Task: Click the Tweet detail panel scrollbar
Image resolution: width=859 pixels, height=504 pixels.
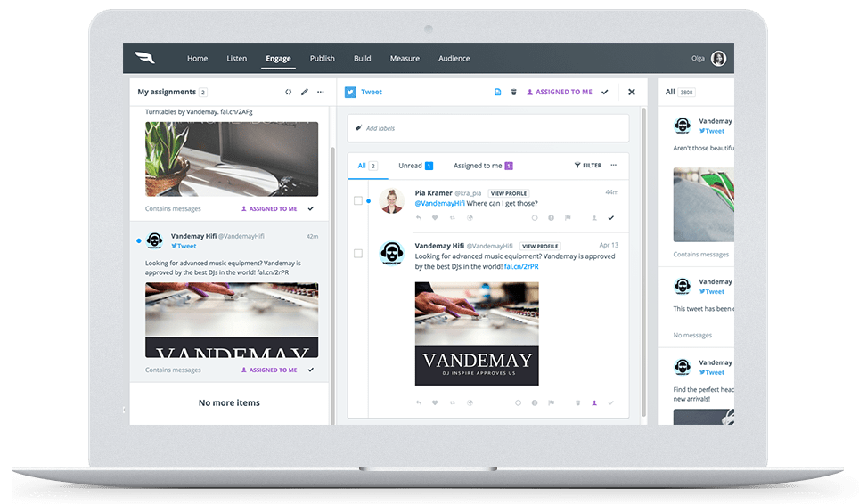Action: coord(643,262)
